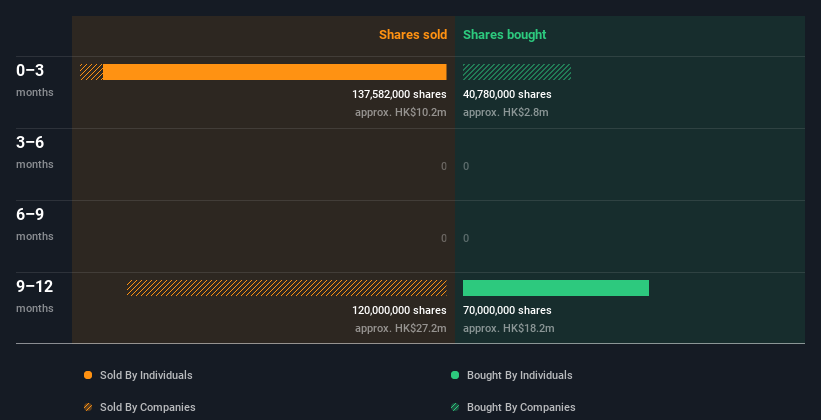The image size is (821, 420).
Task: Click the hatched Sold By Companies legend icon
Action: coord(88,407)
